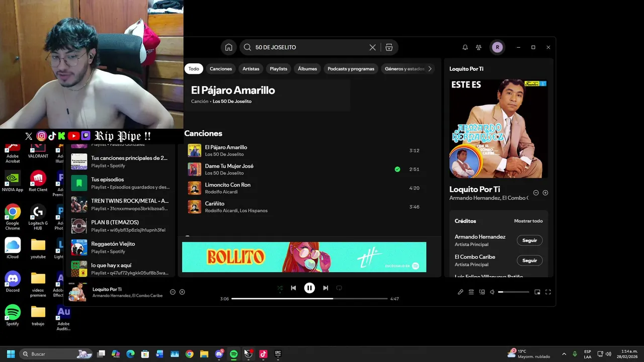The width and height of the screenshot is (644, 362).
Task: Open Windows Start menu
Action: (11, 354)
